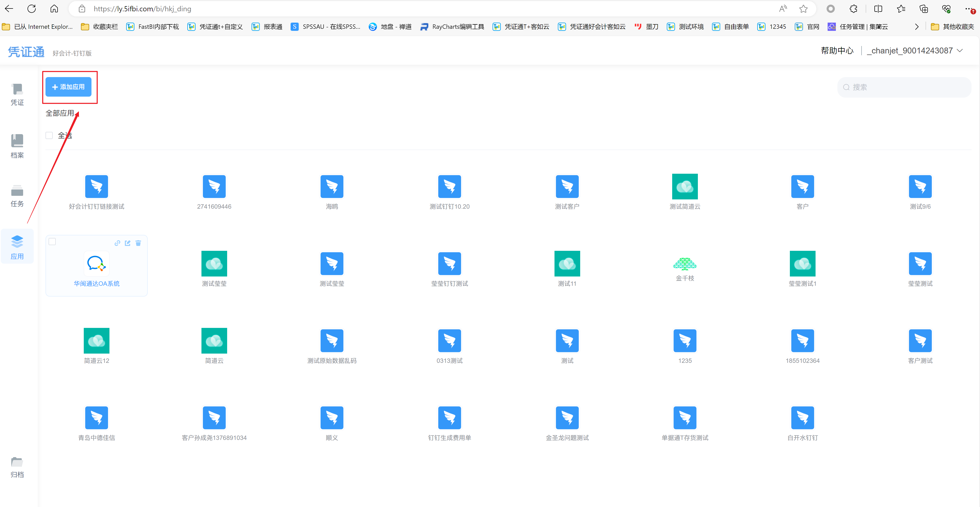Click the link icon on 华闽通达OA系统 card

117,243
